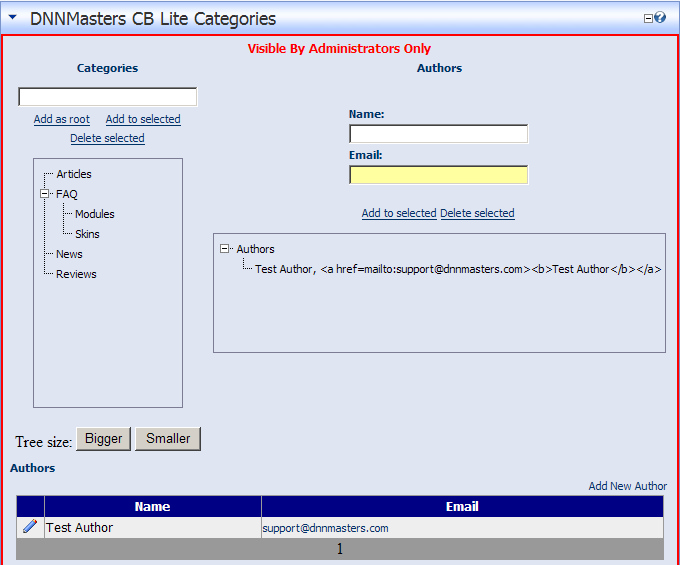The height and width of the screenshot is (565, 680).
Task: Click the 'Visible By Administrators Only' notice
Action: [339, 48]
